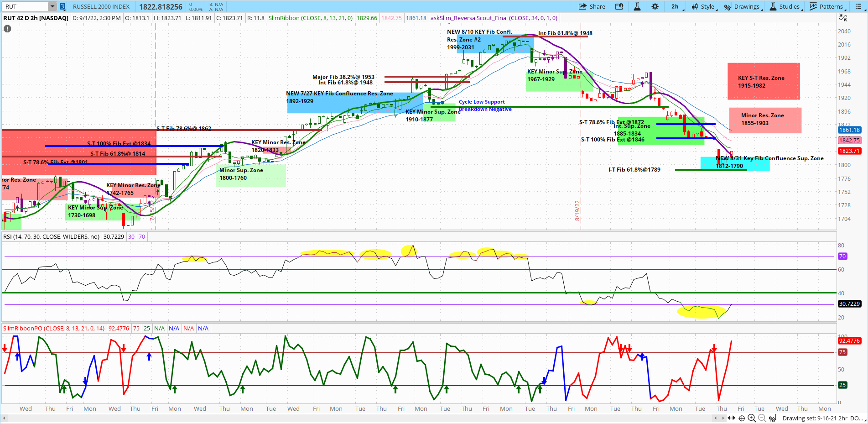Viewport: 868px width, 424px height.
Task: Open Edit Studies via the flask icon
Action: [637, 6]
